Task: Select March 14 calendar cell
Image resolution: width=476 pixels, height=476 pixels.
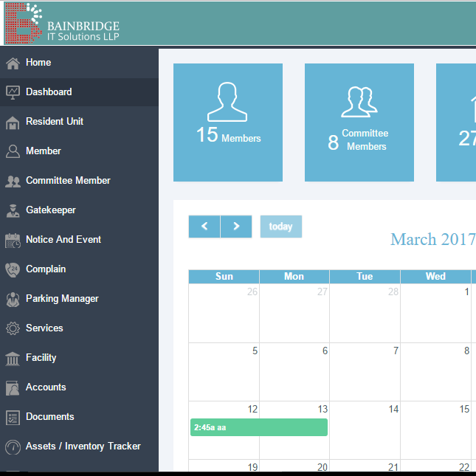Action: [365, 430]
